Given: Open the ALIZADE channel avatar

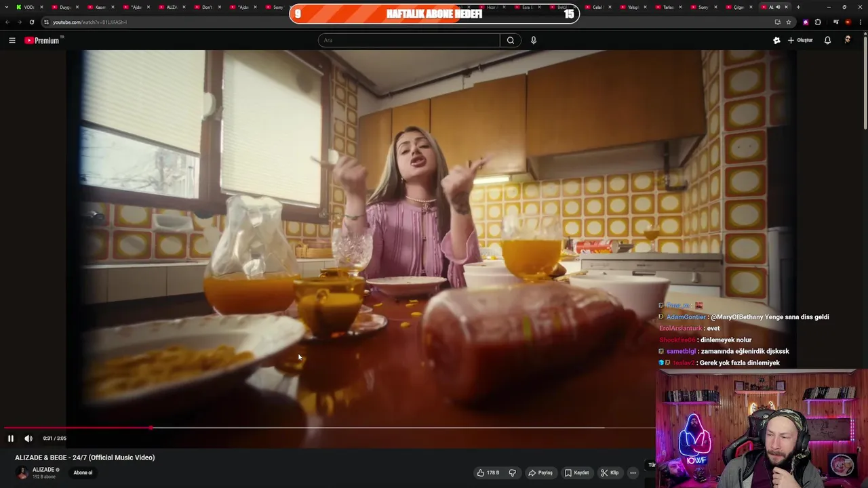Looking at the screenshot, I should coord(22,472).
